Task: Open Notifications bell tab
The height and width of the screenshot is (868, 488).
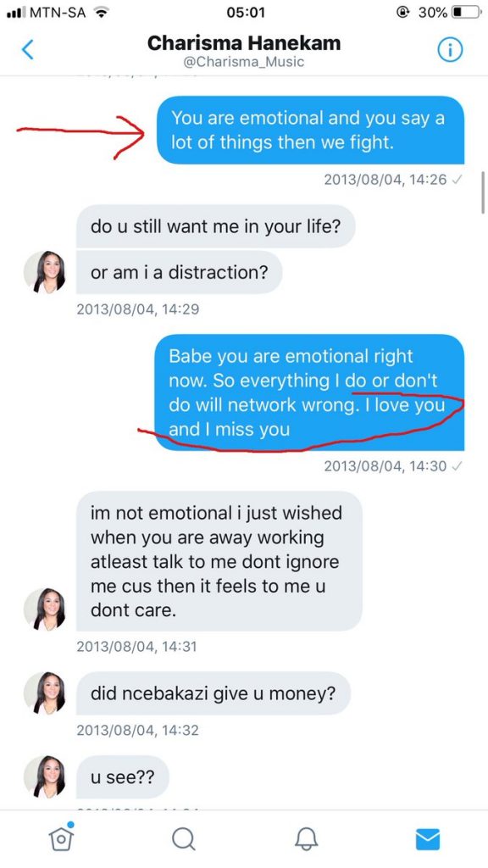Action: click(x=306, y=838)
